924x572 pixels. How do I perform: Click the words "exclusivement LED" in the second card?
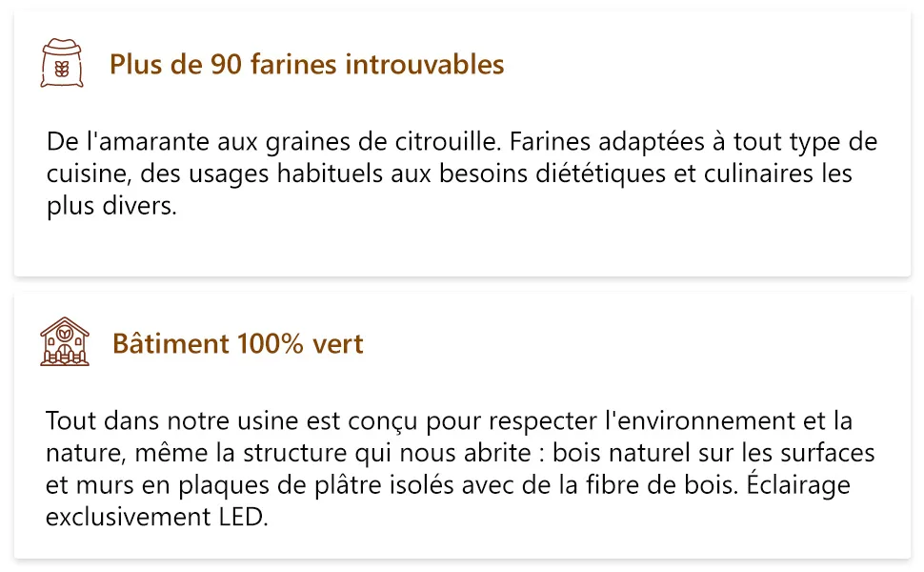tap(155, 517)
